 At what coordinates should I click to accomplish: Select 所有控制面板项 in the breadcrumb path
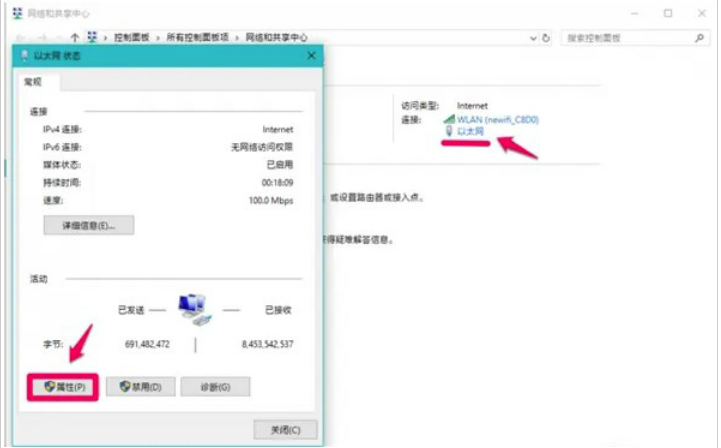(x=197, y=38)
